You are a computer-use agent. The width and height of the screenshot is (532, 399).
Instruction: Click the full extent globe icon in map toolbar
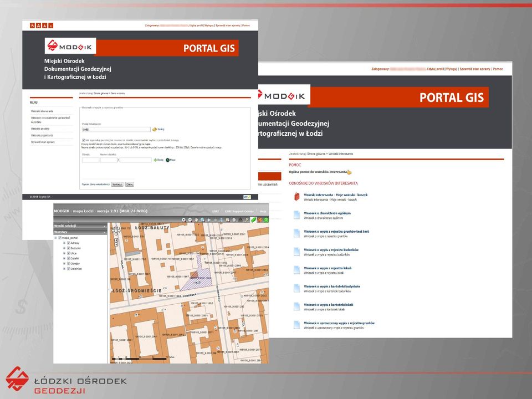pos(202,220)
